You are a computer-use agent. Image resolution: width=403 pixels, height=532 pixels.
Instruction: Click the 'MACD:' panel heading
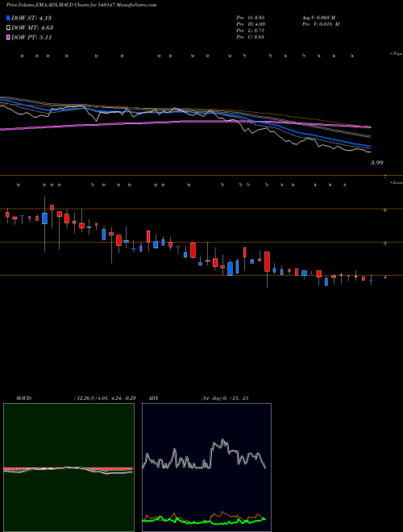point(24,398)
